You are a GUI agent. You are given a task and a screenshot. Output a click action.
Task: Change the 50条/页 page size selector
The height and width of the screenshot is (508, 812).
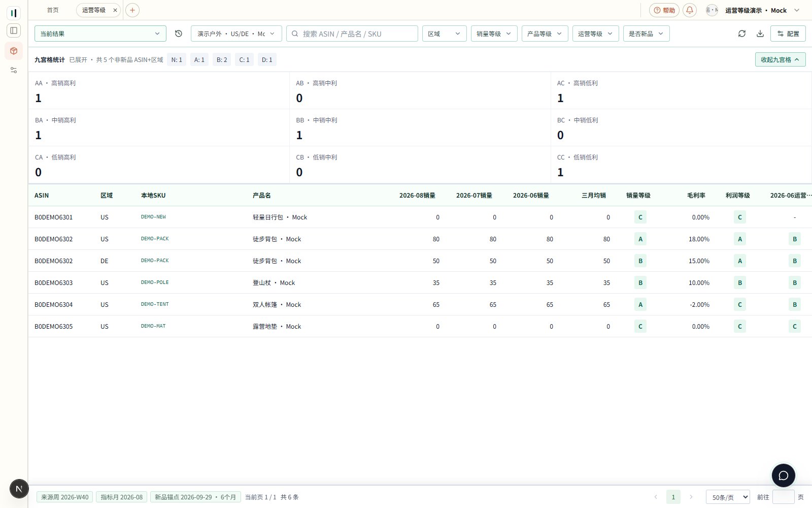pos(728,497)
